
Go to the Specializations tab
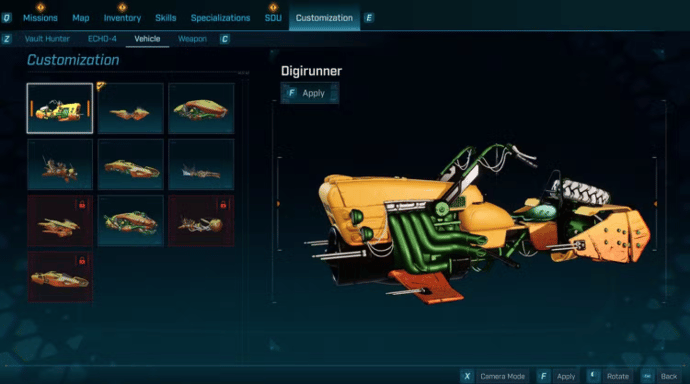[x=220, y=18]
